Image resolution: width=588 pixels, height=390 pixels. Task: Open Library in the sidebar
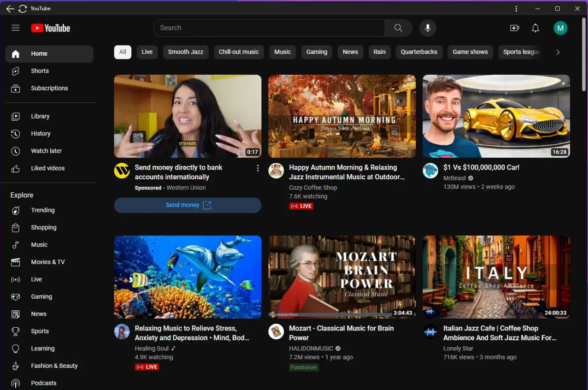(x=49, y=116)
